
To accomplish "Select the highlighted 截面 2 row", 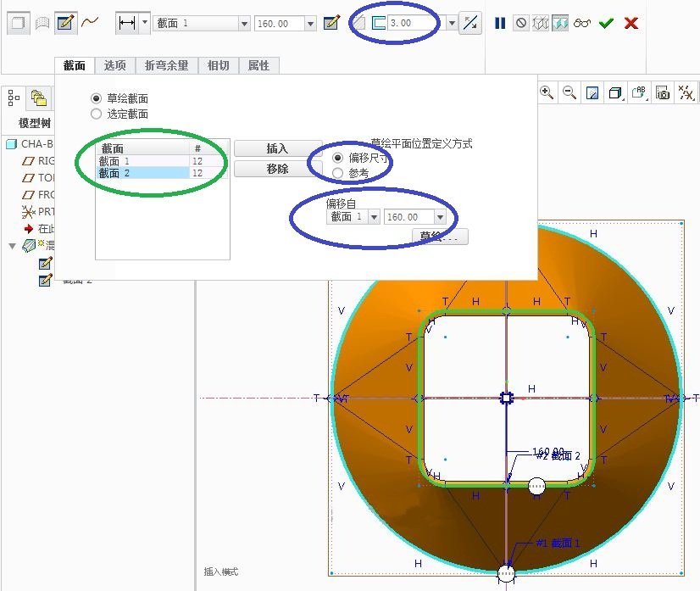I will point(163,173).
